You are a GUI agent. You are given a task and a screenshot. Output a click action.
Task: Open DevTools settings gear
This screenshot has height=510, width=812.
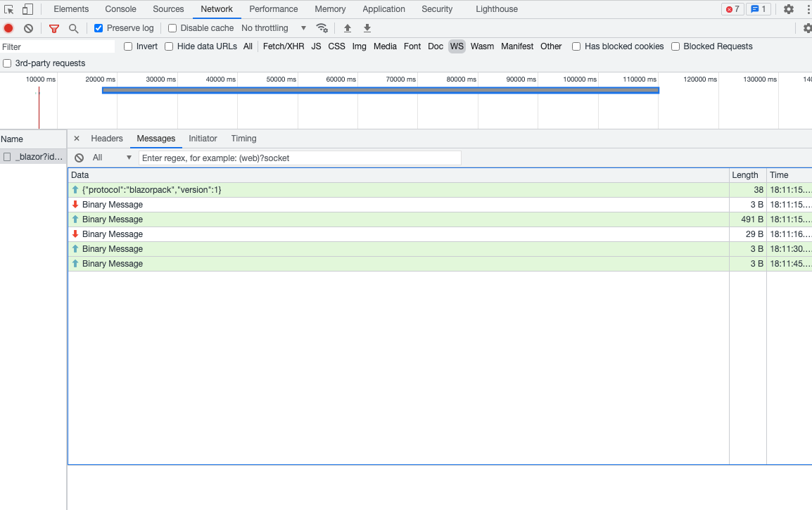click(x=789, y=9)
